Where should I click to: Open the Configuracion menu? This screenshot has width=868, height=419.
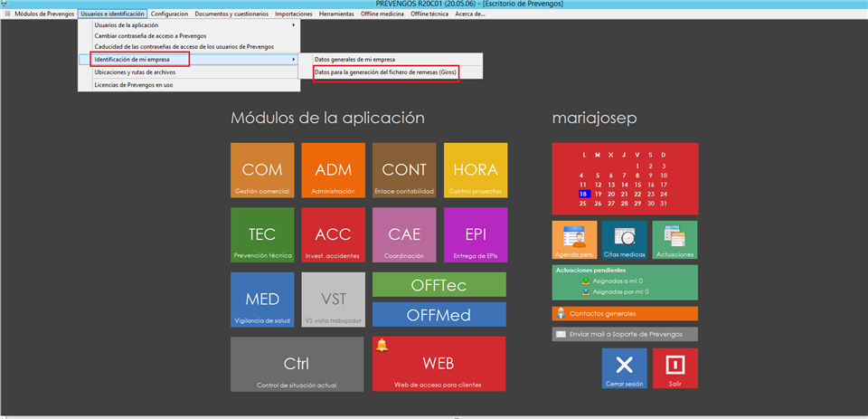click(169, 14)
